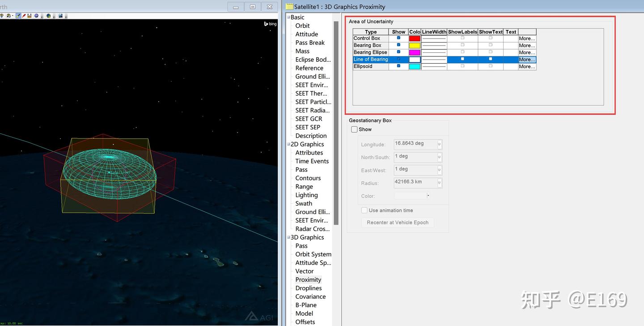The image size is (644, 326).
Task: Click the blue imagery icon at the toolbar's right end
Action: [x=60, y=16]
